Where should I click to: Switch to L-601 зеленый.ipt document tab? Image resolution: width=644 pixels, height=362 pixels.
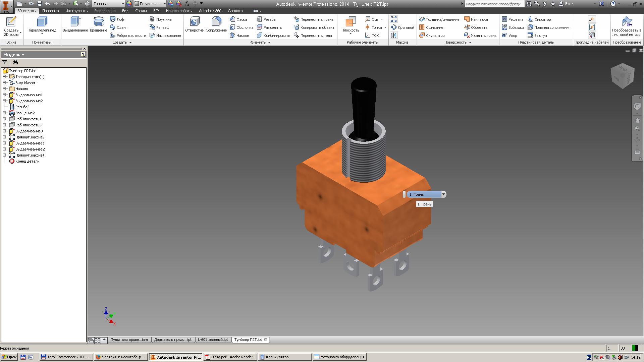tap(213, 340)
